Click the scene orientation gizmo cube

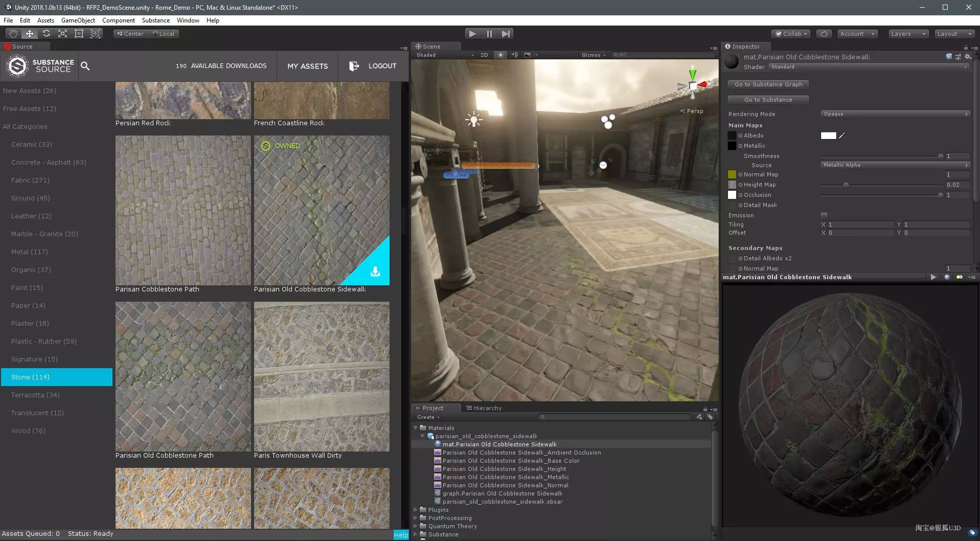coord(693,86)
